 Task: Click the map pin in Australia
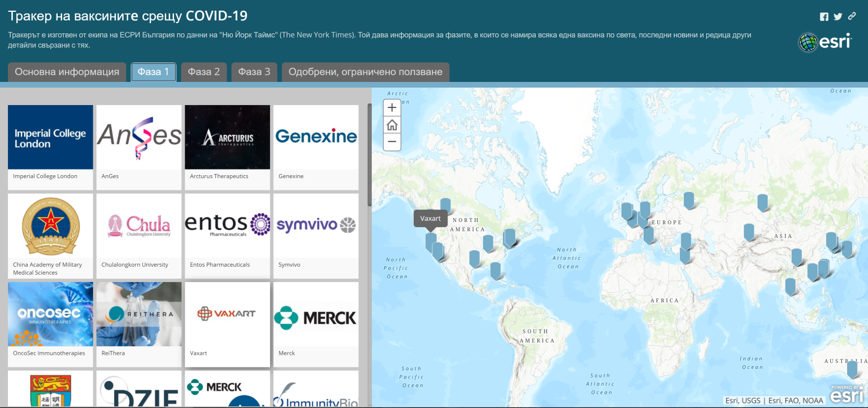point(852,369)
